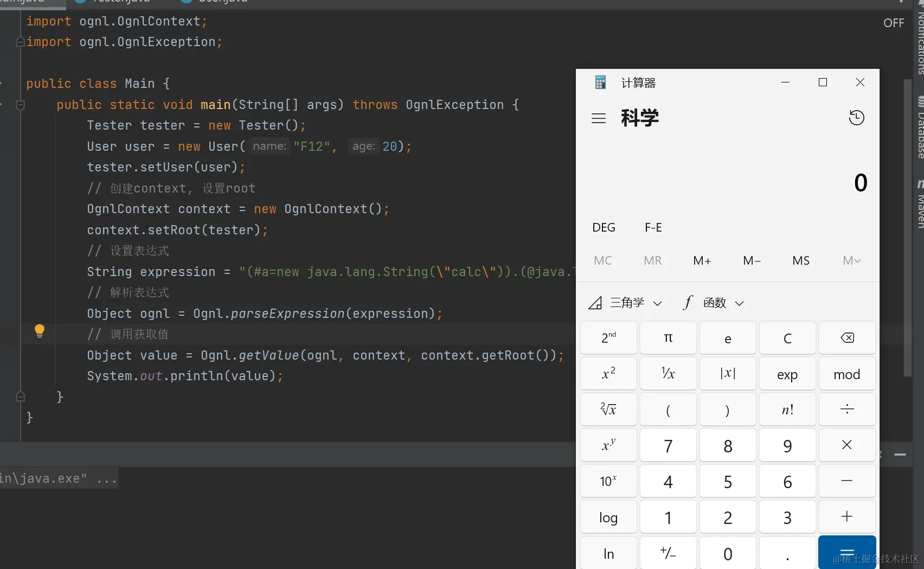
Task: Click the equals key in calculator
Action: click(x=847, y=553)
